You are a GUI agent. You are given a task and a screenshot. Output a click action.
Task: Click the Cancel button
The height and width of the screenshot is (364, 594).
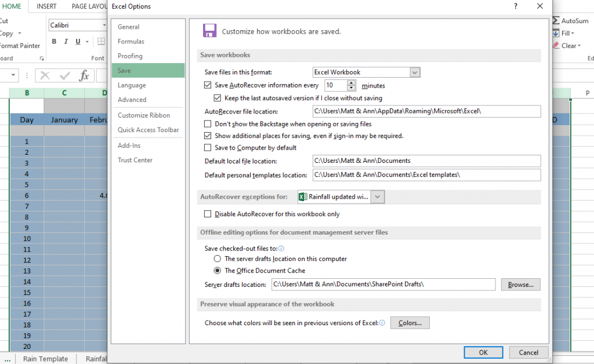528,352
